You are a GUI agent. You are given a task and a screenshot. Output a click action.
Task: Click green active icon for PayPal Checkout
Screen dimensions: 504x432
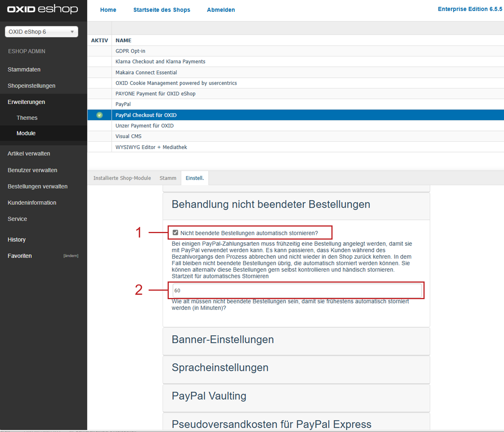pyautogui.click(x=99, y=115)
